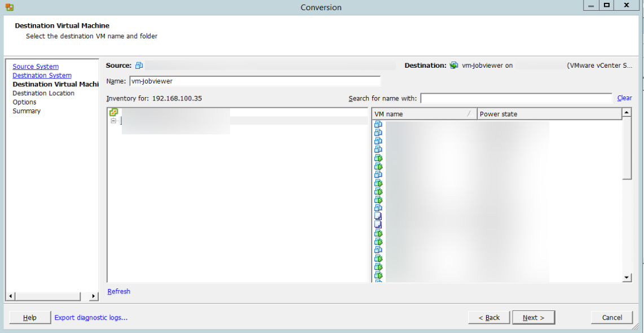The image size is (644, 333).
Task: Click the Inventory for 192.168.100.35 label
Action: point(154,98)
